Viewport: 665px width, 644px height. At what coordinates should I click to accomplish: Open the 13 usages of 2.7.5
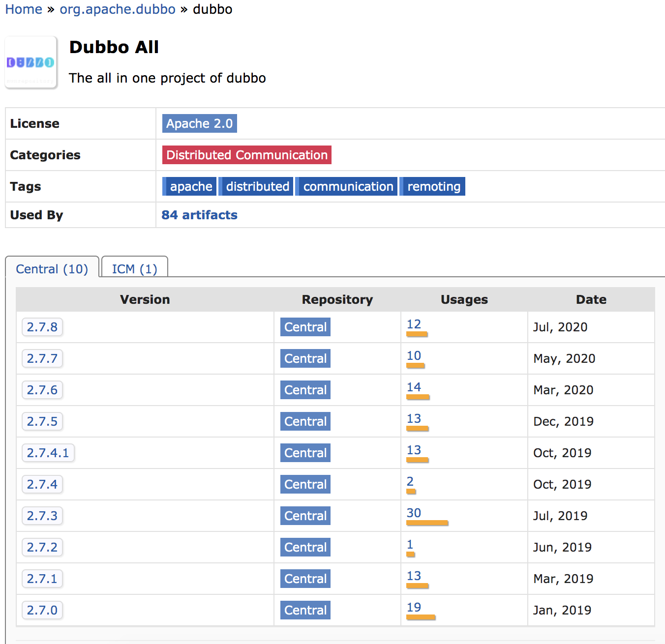(414, 419)
